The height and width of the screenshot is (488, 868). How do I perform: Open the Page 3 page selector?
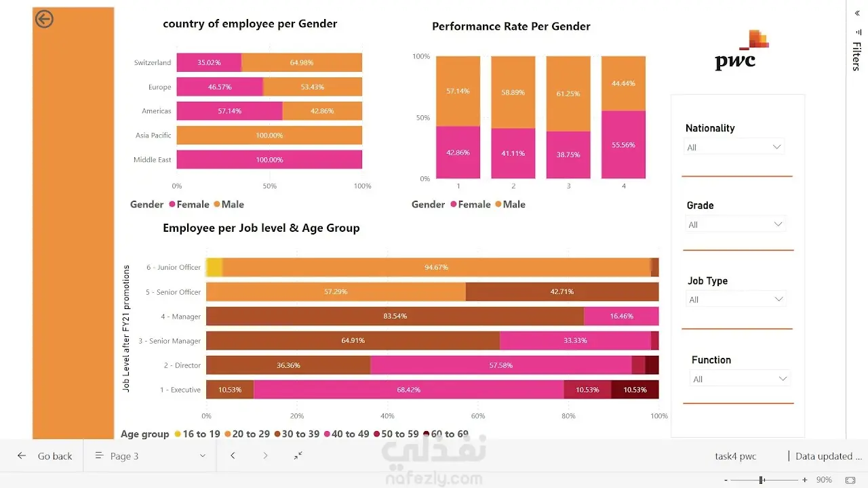point(150,456)
